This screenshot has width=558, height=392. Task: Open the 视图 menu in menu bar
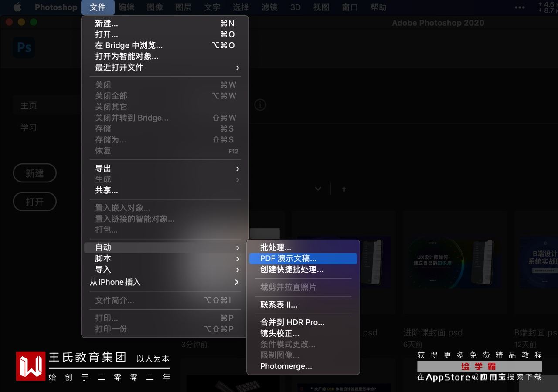(x=321, y=7)
